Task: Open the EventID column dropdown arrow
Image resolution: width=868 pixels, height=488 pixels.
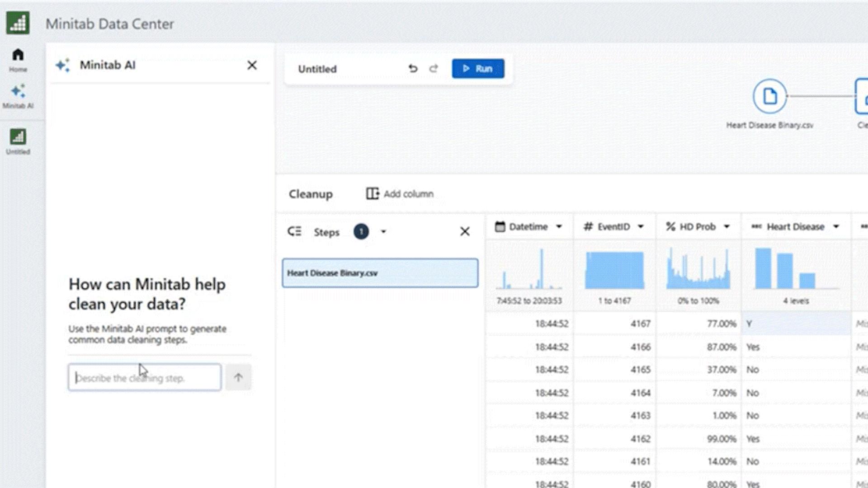Action: coord(641,227)
